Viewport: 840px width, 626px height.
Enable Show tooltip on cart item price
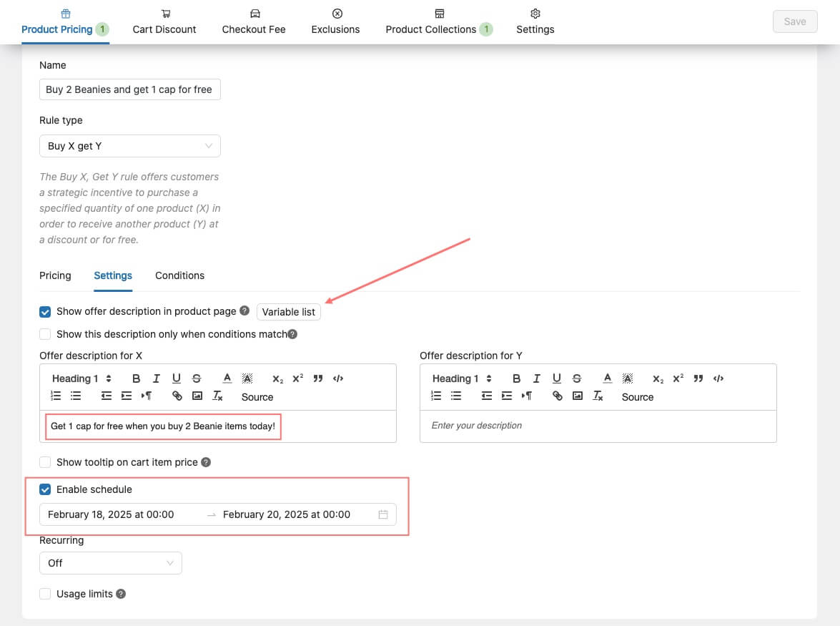tap(45, 462)
